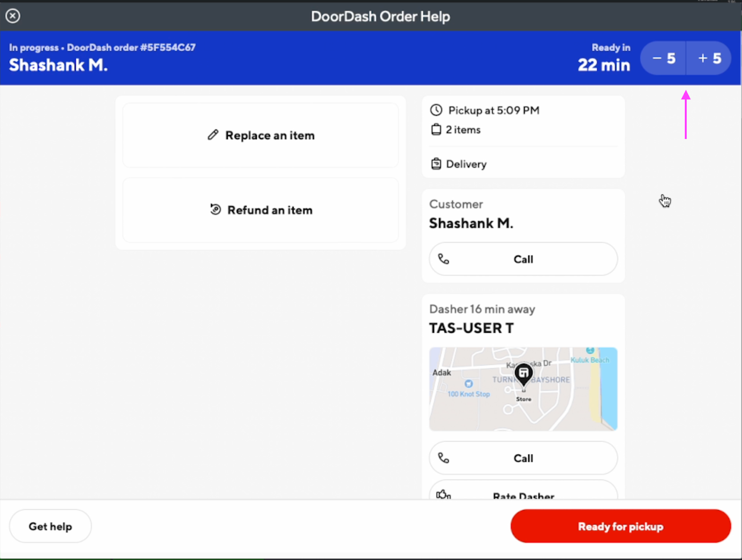Click Get help button

pos(51,526)
